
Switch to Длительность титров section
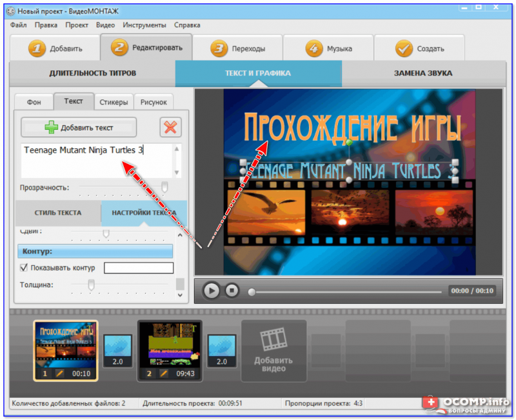coord(92,73)
